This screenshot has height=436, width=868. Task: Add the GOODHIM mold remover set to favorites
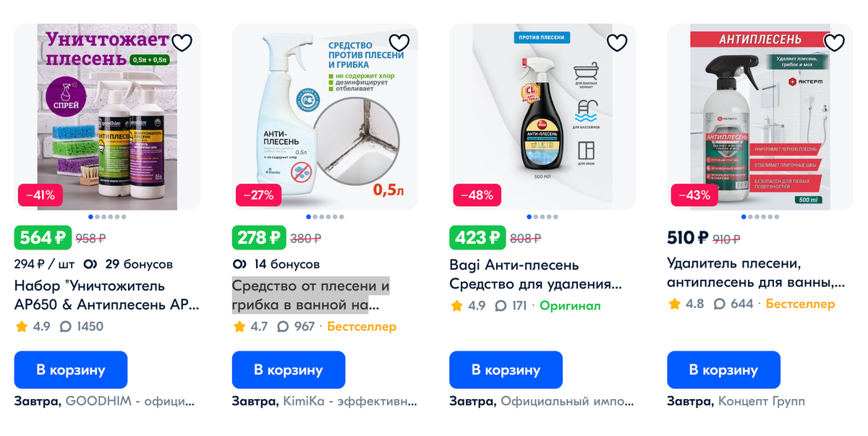pyautogui.click(x=182, y=43)
